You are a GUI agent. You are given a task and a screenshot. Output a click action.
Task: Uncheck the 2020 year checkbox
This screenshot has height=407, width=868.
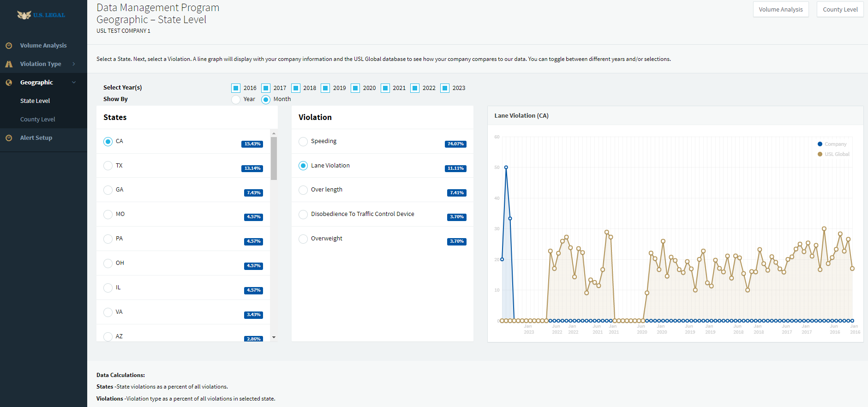pos(355,88)
